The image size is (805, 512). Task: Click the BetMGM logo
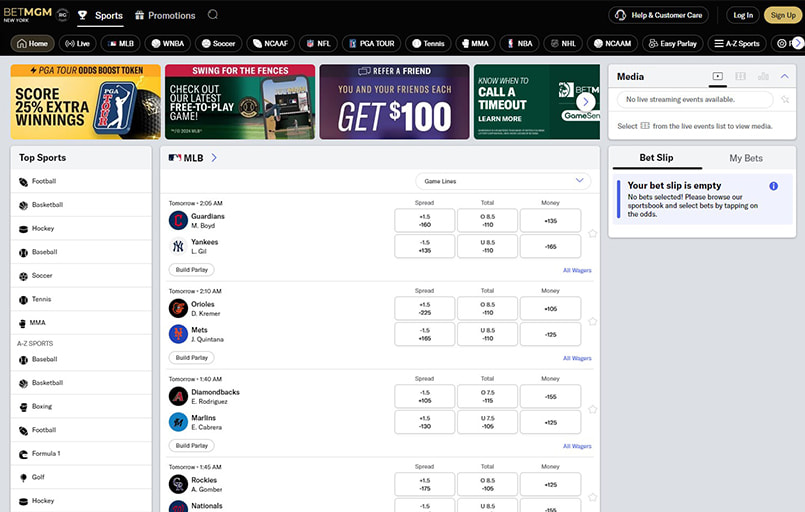click(27, 14)
